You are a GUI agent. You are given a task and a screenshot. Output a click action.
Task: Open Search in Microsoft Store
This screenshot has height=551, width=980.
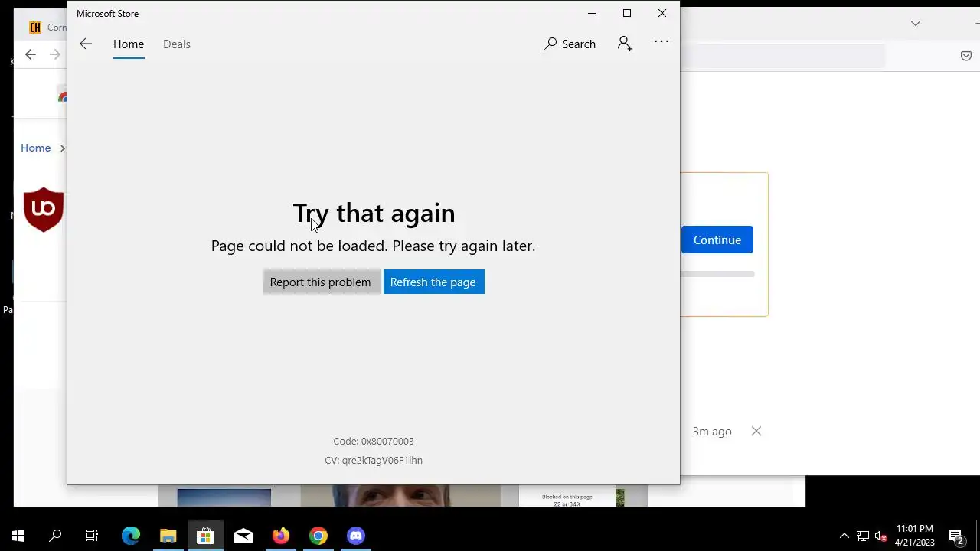point(570,44)
